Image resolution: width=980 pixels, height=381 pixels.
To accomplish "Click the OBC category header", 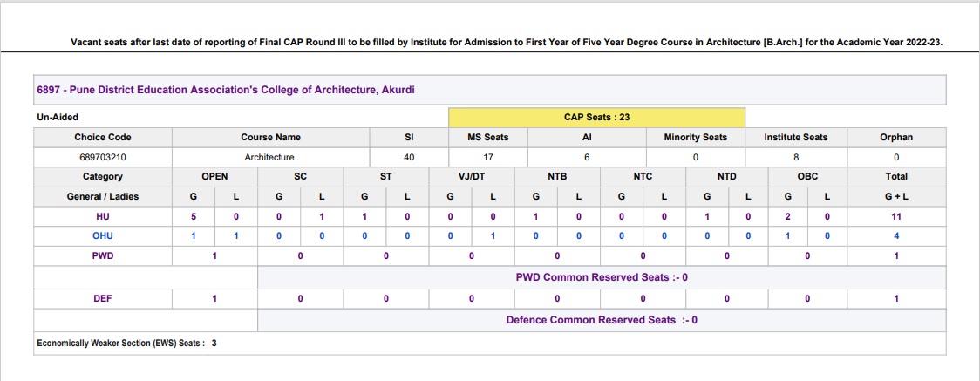I will tap(807, 177).
